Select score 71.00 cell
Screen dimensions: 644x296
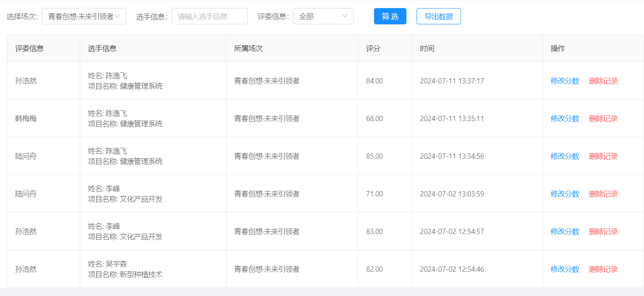coord(385,194)
